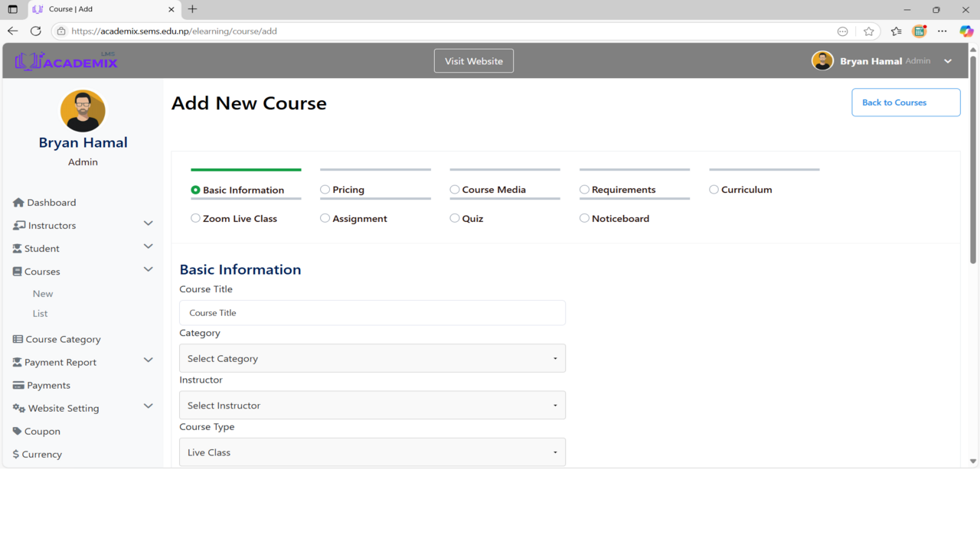This screenshot has height=551, width=980.
Task: Open the Select Instructor dropdown
Action: 372,405
